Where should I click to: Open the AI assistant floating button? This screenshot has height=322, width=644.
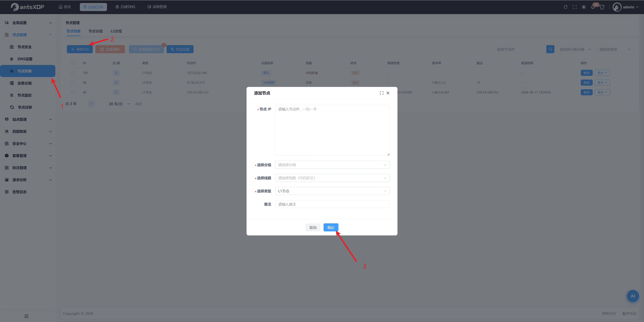pyautogui.click(x=632, y=296)
